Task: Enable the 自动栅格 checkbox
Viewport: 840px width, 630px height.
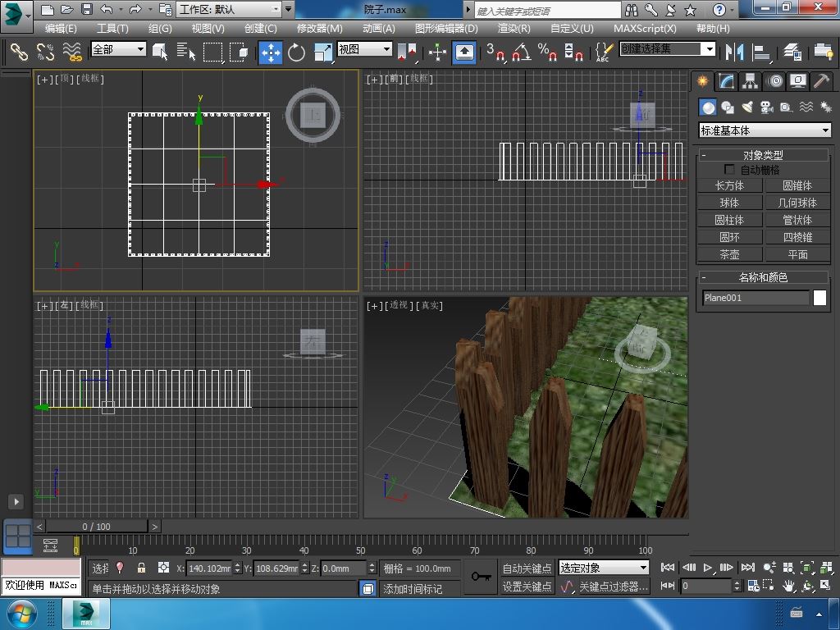Action: [x=729, y=170]
